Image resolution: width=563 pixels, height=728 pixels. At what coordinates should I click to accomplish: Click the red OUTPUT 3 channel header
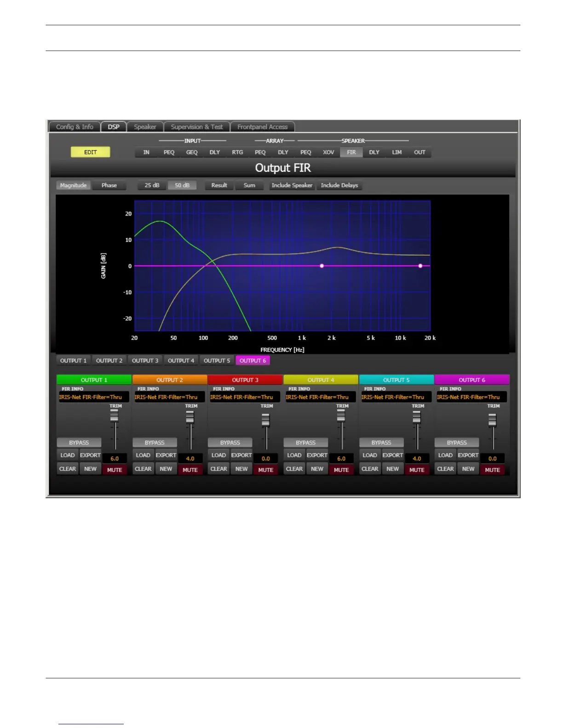click(x=245, y=380)
